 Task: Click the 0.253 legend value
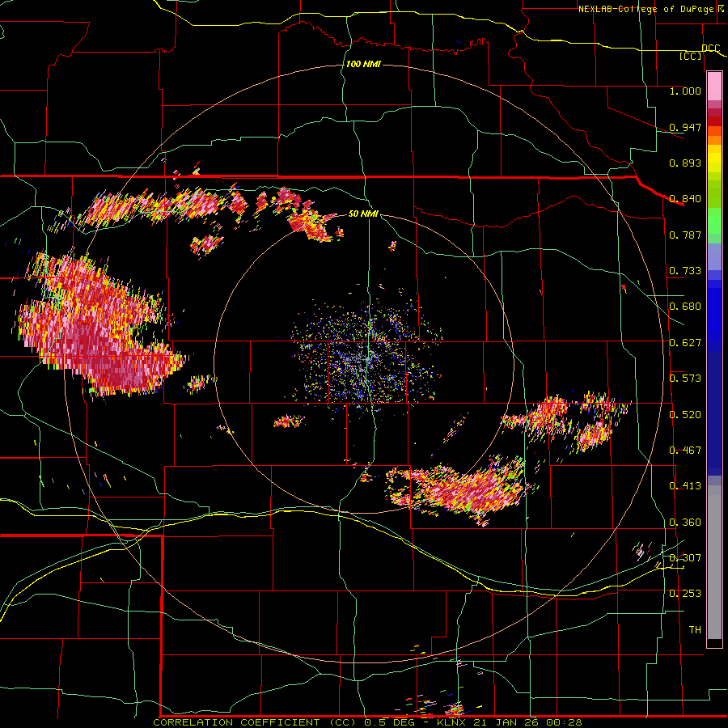coord(685,594)
